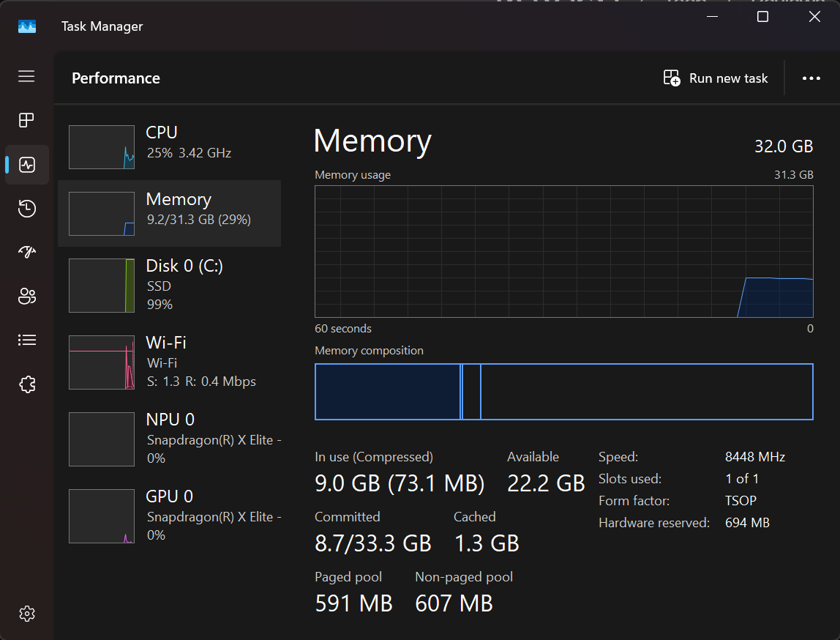Image resolution: width=840 pixels, height=640 pixels.
Task: Open the Processes page icon
Action: click(x=26, y=120)
